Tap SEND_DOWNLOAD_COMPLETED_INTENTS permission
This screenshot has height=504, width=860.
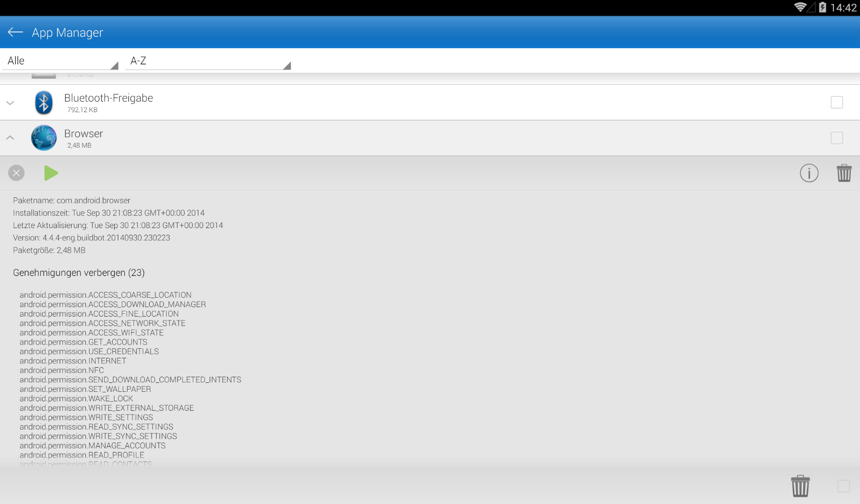pos(130,380)
